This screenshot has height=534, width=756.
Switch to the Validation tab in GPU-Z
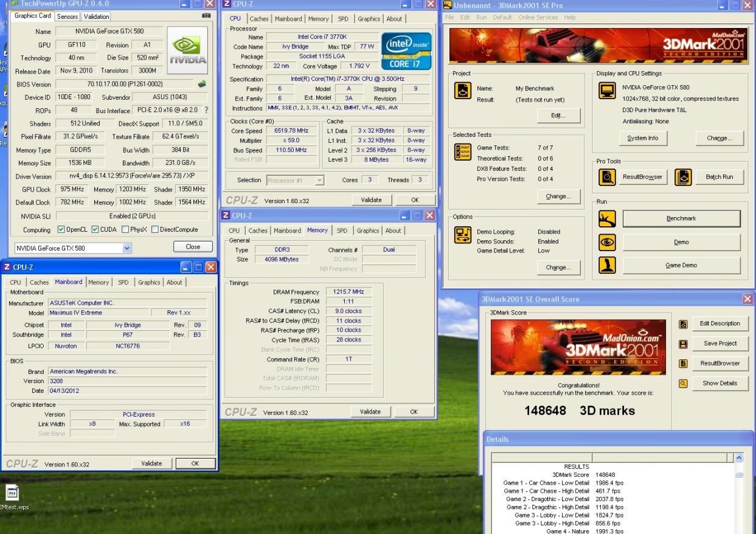(96, 16)
